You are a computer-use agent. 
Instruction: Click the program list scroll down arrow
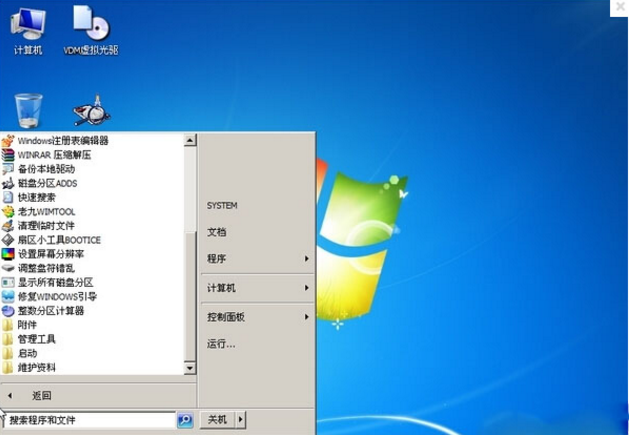coord(190,368)
